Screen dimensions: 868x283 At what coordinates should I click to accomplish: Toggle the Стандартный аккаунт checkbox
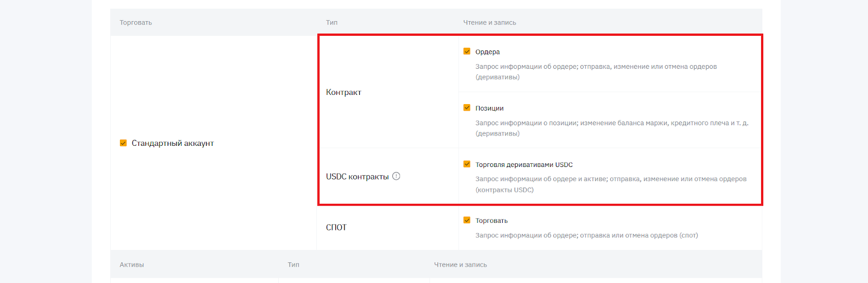click(123, 143)
